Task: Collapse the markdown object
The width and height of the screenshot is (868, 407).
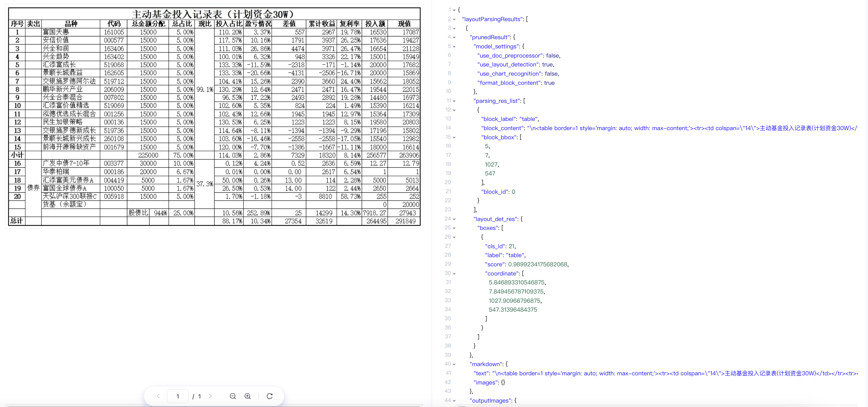Action: pos(454,364)
